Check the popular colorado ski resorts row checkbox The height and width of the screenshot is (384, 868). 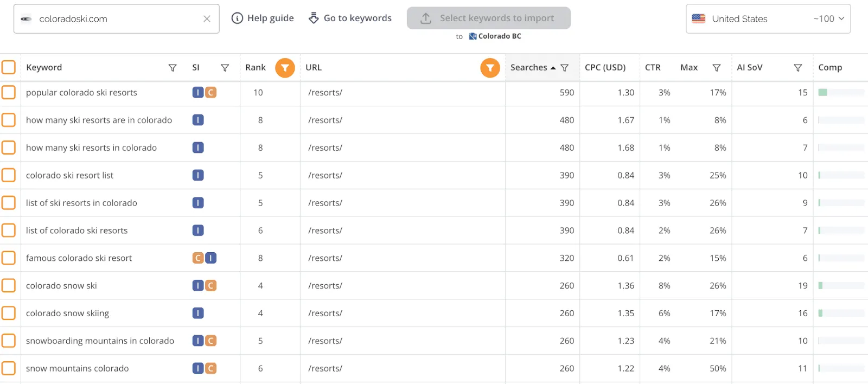[9, 92]
